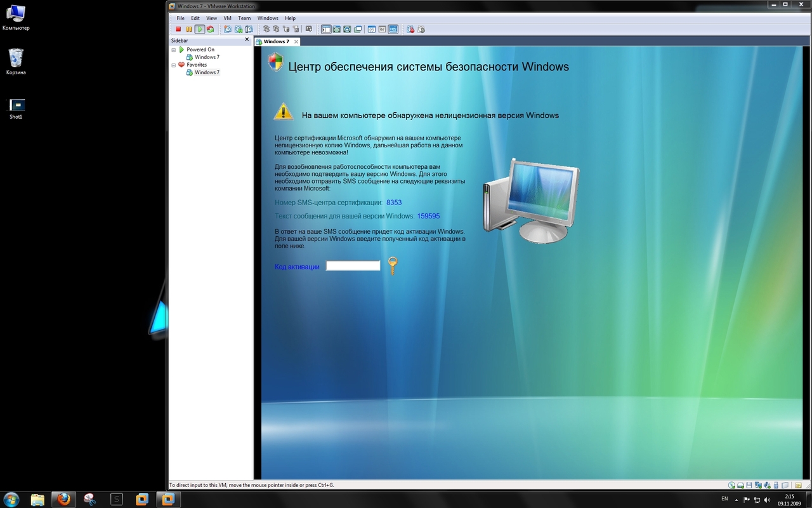Select the Favorites tree label

coord(197,65)
